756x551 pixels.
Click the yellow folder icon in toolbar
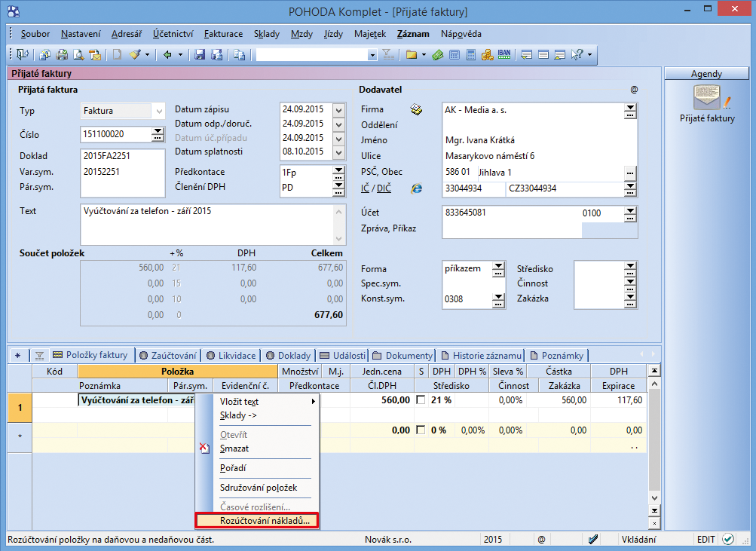tap(412, 55)
